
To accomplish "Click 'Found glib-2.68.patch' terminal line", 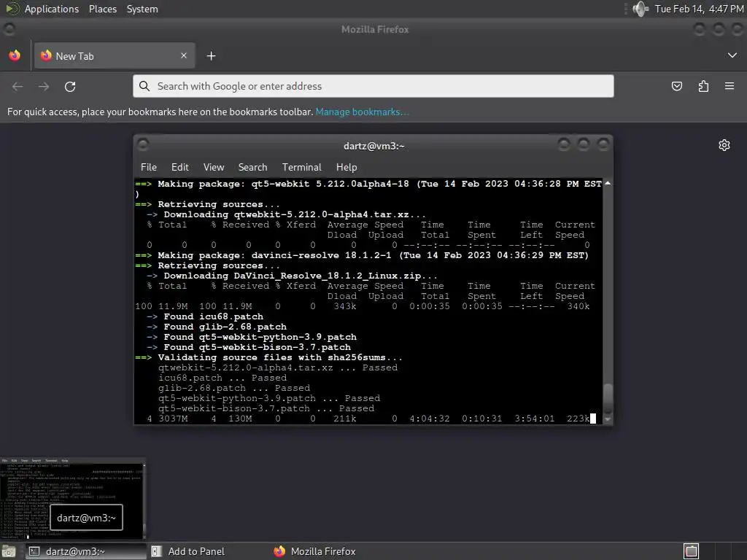I will (216, 327).
